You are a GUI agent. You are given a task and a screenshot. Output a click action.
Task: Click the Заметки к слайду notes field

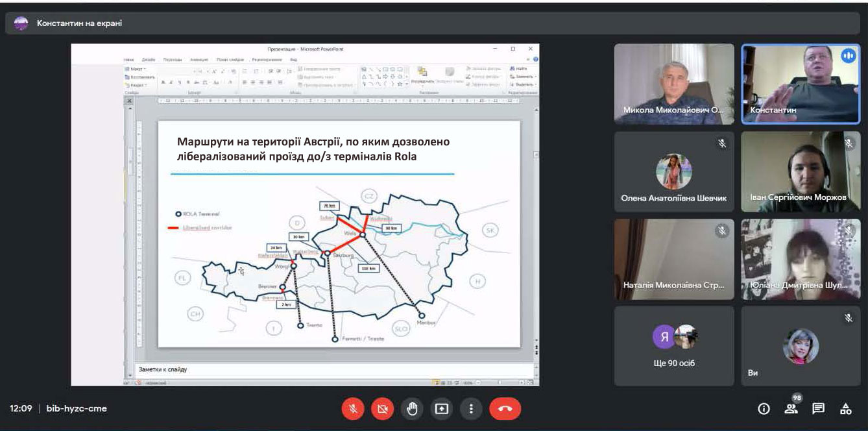324,369
